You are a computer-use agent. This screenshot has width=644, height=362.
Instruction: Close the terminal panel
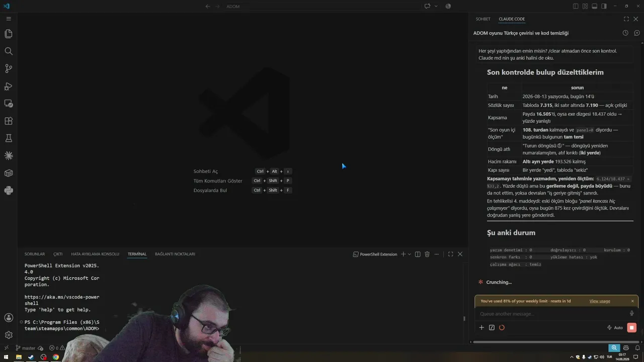(x=460, y=254)
